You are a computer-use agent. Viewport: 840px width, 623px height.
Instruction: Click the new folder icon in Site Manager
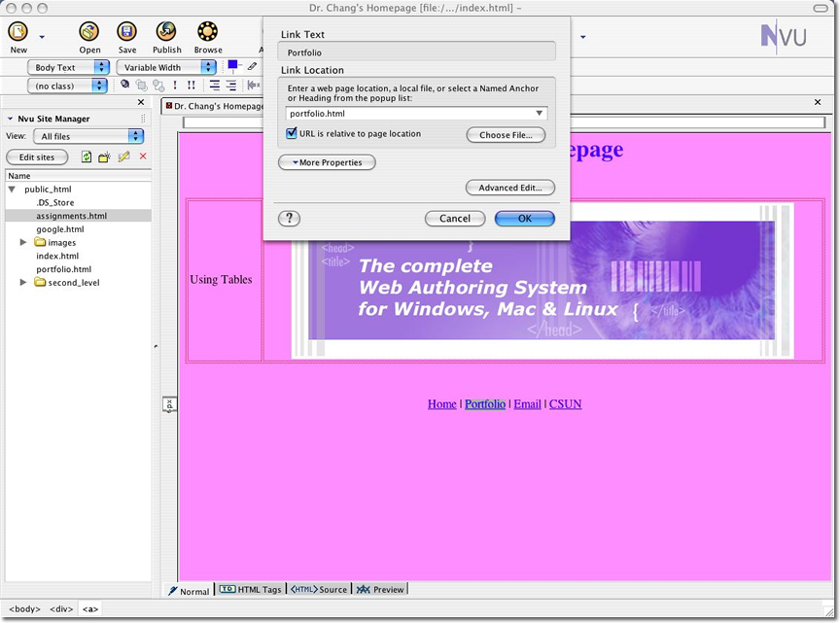coord(104,156)
